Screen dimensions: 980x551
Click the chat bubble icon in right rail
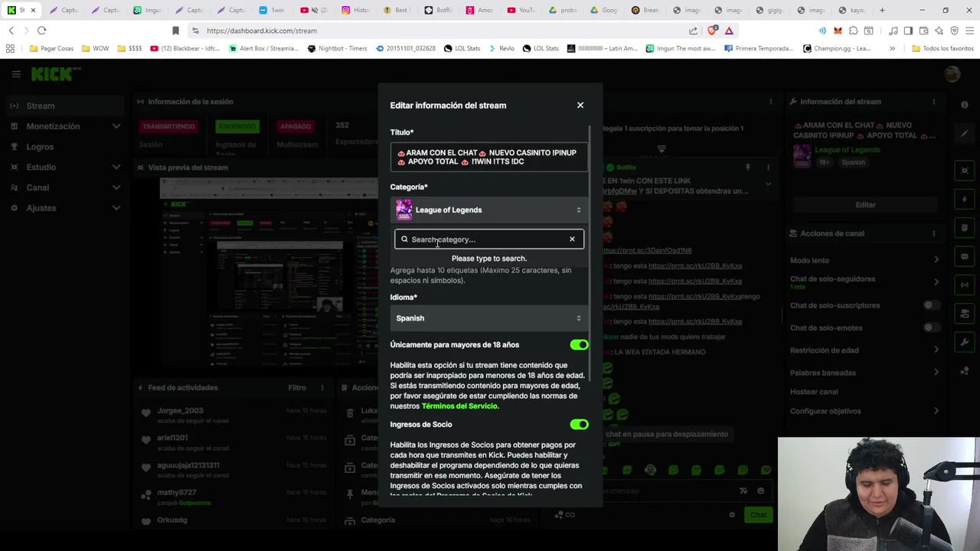click(965, 256)
